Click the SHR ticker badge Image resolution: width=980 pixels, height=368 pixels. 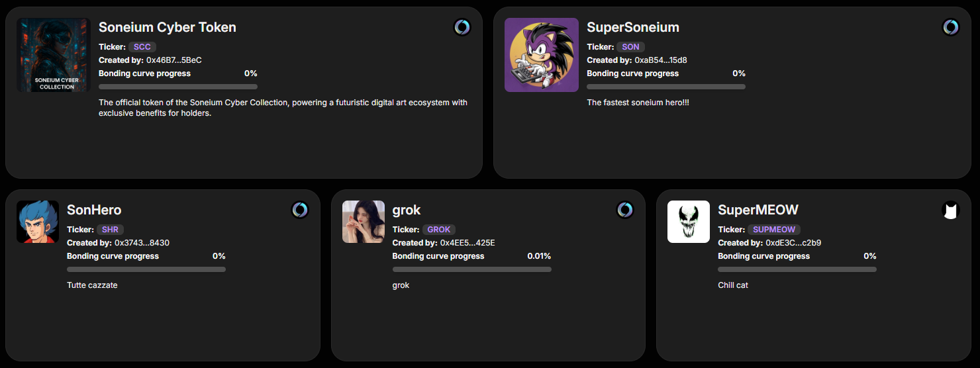coord(110,230)
